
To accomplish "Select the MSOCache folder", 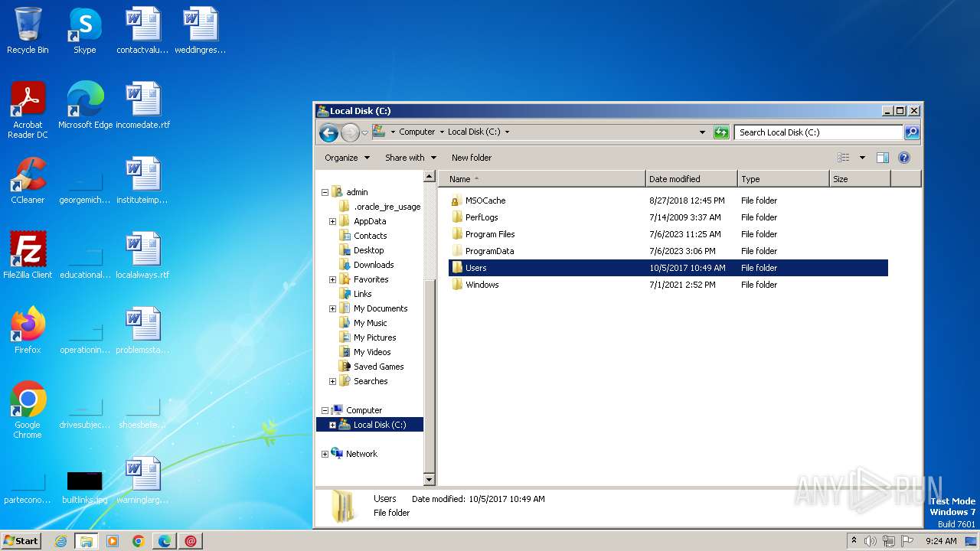I will (668, 201).
